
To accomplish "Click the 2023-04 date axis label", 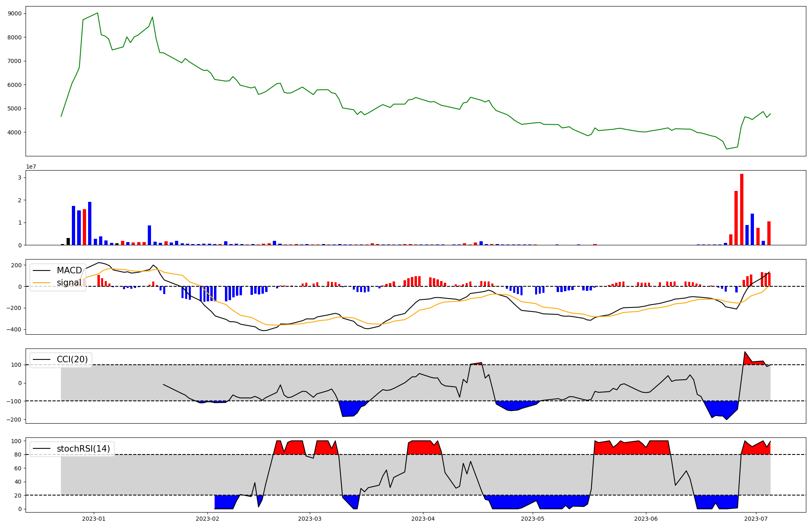I will click(423, 518).
